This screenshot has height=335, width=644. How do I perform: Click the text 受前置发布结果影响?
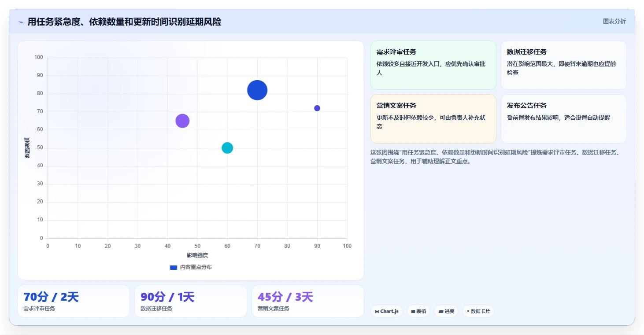coord(535,118)
